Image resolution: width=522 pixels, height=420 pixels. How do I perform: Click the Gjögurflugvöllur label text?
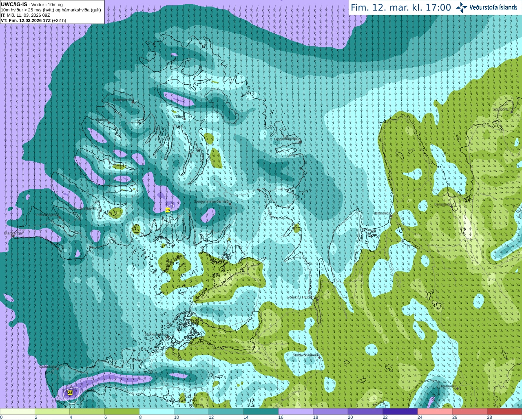[x=287, y=139]
